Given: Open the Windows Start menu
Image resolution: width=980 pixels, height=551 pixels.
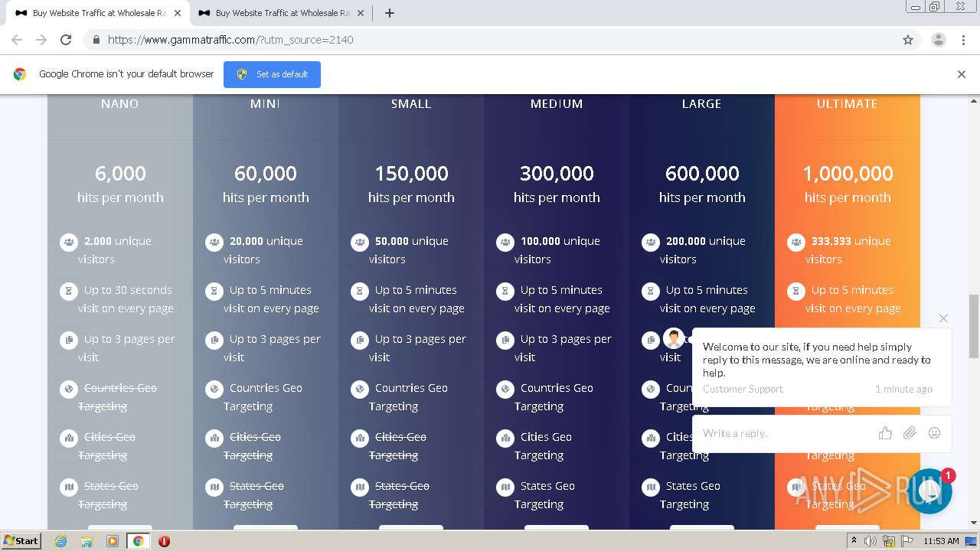Looking at the screenshot, I should click(x=21, y=540).
